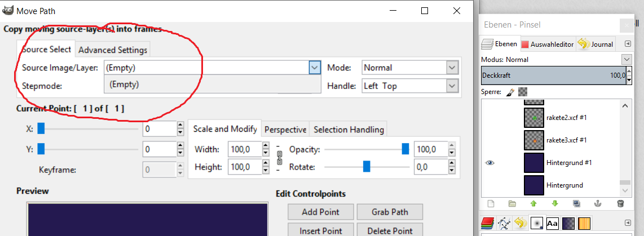The width and height of the screenshot is (644, 236).
Task: Open the Handle dropdown showing Left Top
Action: pyautogui.click(x=411, y=86)
